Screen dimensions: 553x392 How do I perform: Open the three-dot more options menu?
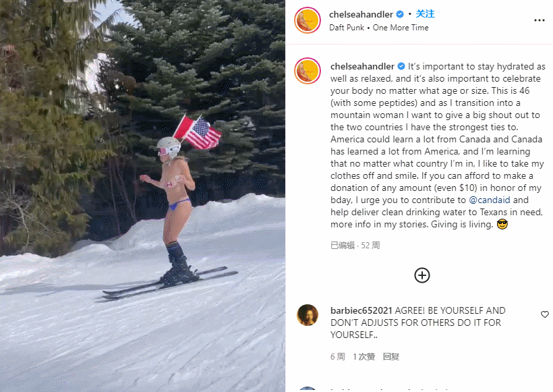click(539, 20)
